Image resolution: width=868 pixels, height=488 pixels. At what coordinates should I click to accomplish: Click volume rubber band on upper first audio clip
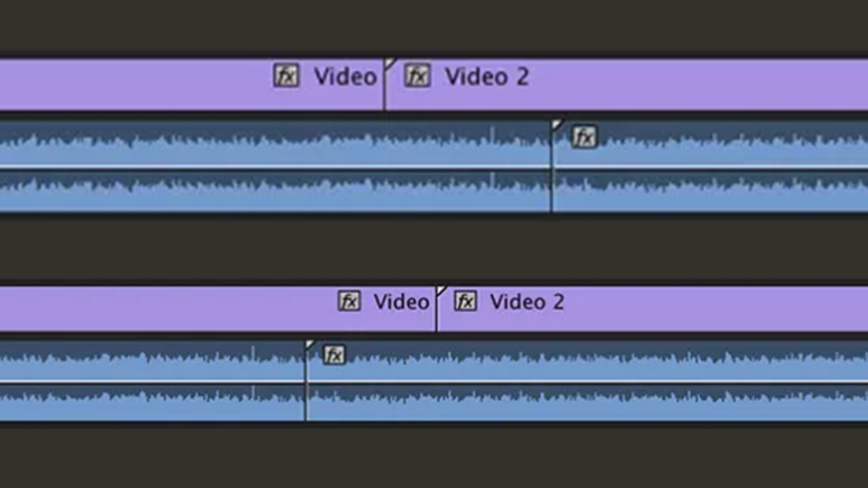tap(275, 168)
